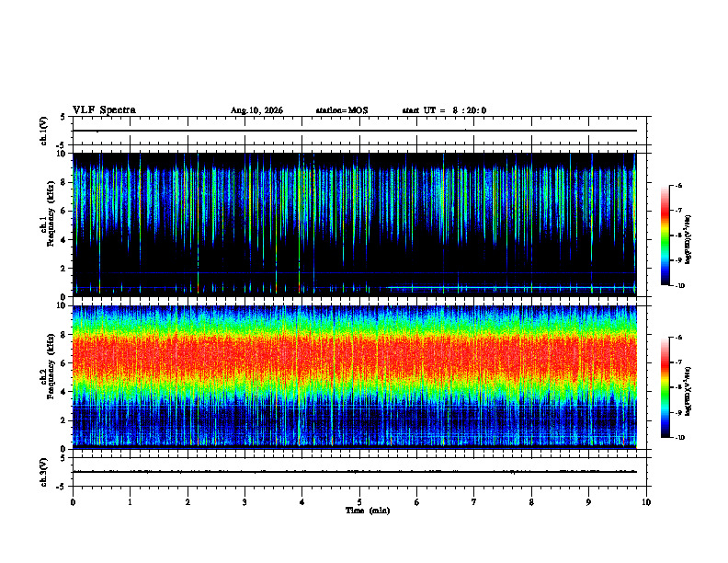Click time axis tick label "9"
Image resolution: width=728 pixels, height=563 pixels.
588,502
